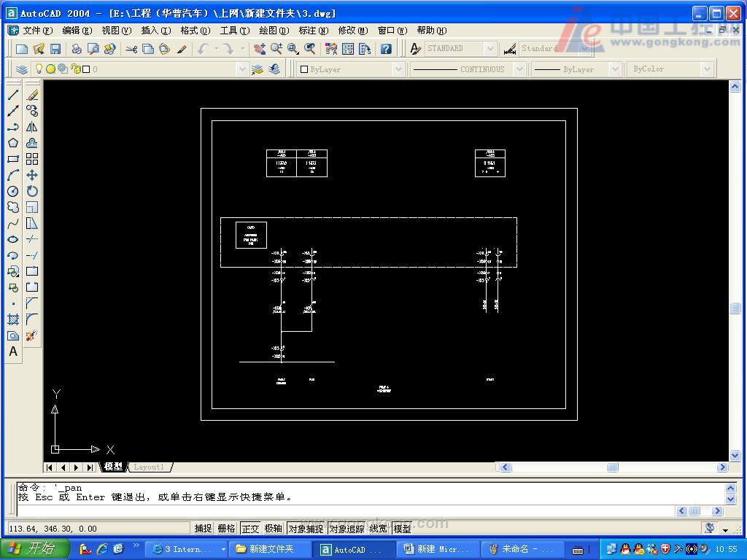Screen dimensions: 747x560
Task: Toggle 极轴 polar tracking
Action: pyautogui.click(x=274, y=529)
